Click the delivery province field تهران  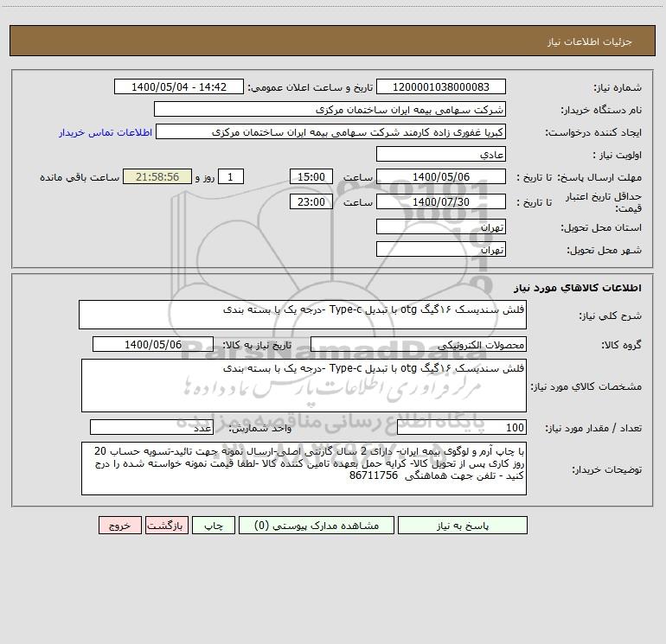[441, 227]
